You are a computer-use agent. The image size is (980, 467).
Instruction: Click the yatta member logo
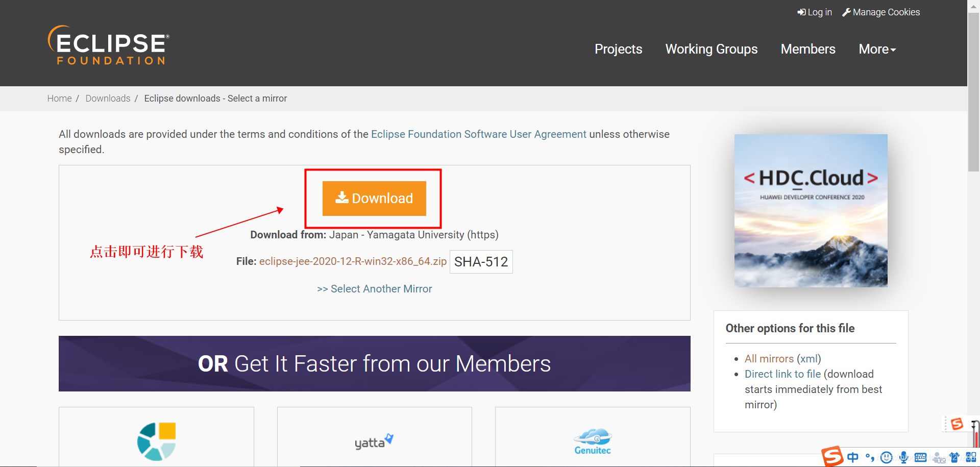click(x=374, y=441)
